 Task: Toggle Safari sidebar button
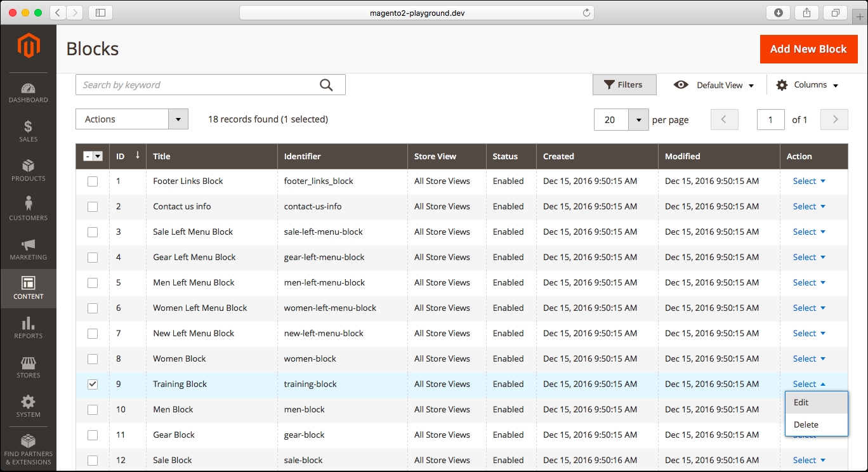[x=100, y=13]
